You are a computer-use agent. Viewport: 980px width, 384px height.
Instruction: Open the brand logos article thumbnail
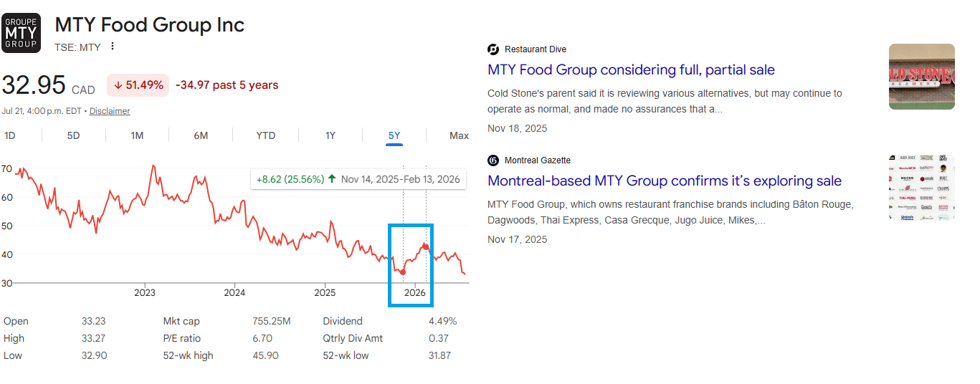[922, 188]
